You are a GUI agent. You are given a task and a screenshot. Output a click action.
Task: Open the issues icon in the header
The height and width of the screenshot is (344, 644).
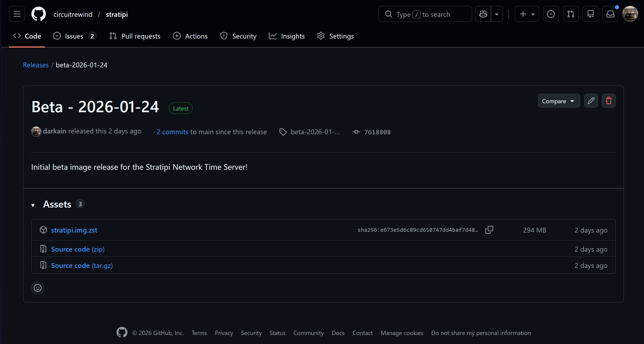pyautogui.click(x=551, y=14)
